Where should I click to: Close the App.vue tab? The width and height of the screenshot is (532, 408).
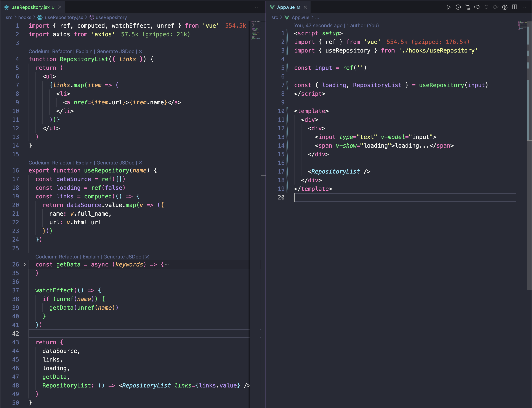(x=306, y=7)
